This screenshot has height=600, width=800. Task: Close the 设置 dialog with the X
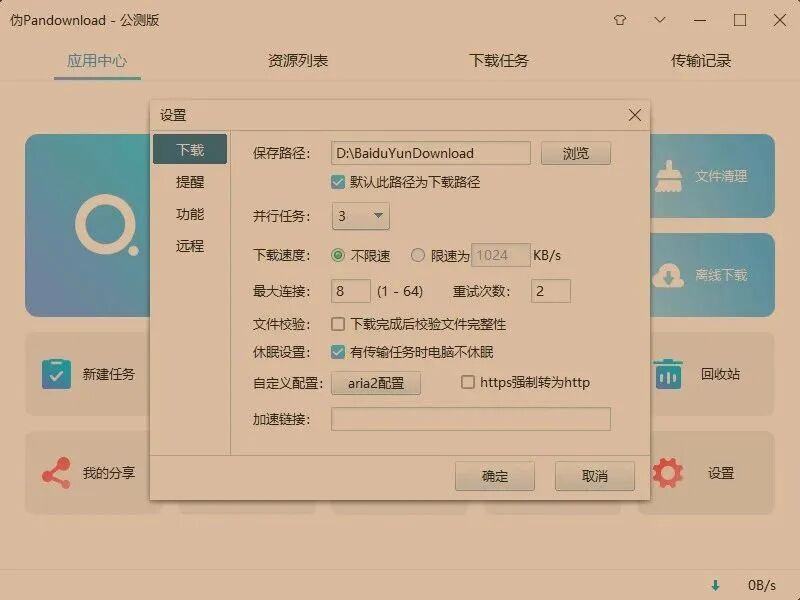click(635, 115)
